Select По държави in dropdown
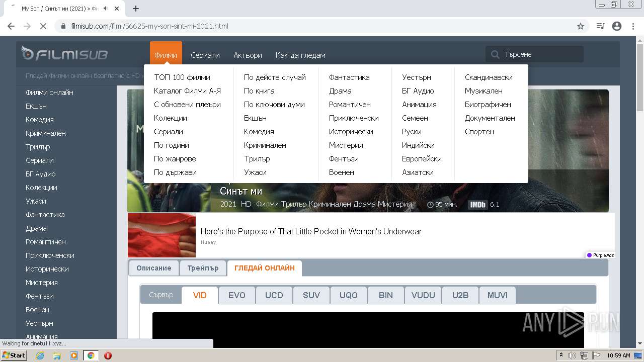 [175, 172]
